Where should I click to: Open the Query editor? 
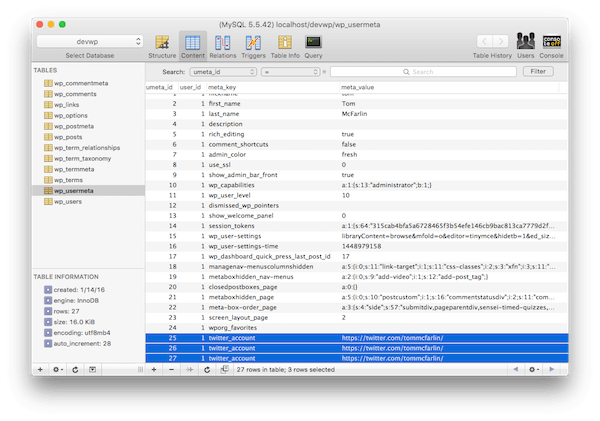pos(313,46)
